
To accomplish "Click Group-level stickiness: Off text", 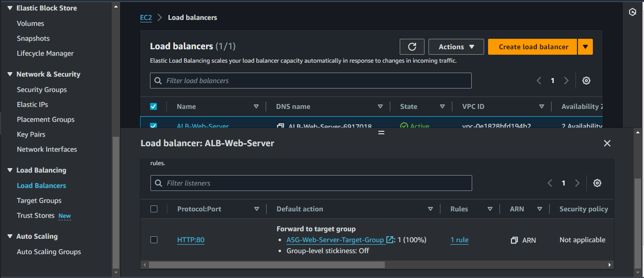I will point(328,251).
